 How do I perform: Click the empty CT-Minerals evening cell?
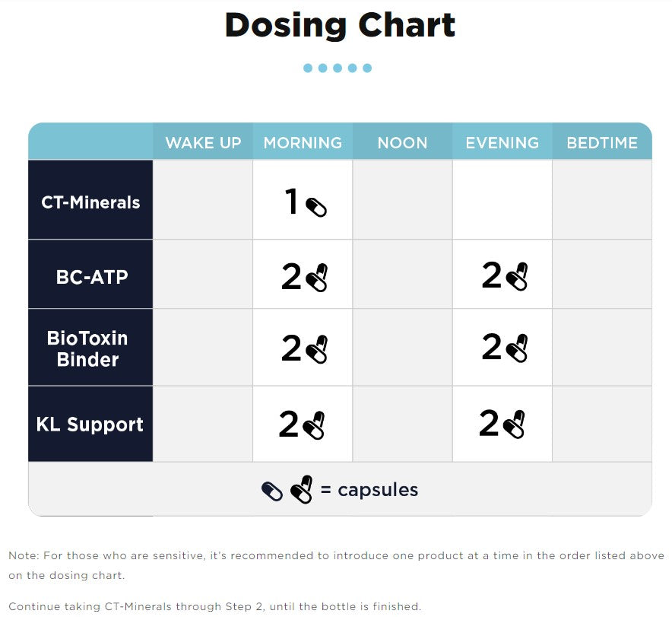502,200
